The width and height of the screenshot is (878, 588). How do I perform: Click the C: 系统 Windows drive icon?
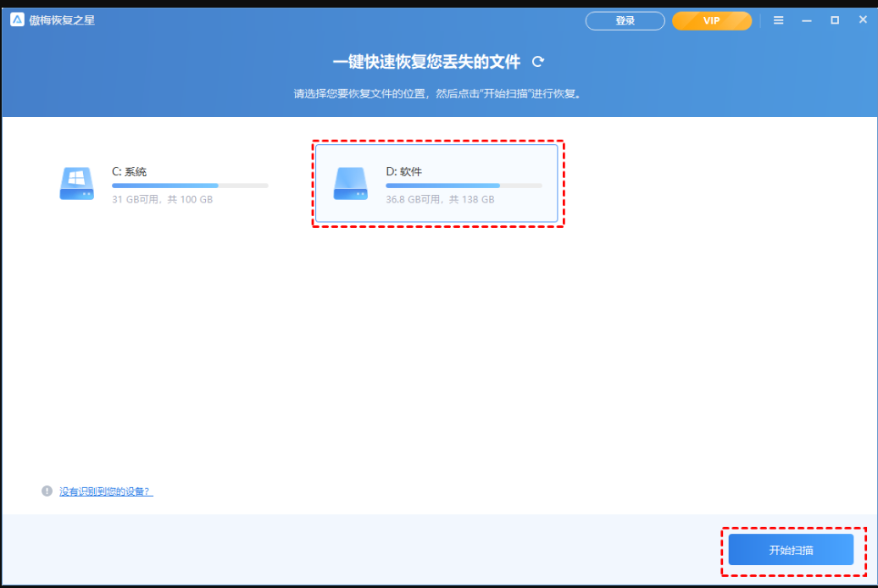coord(77,184)
